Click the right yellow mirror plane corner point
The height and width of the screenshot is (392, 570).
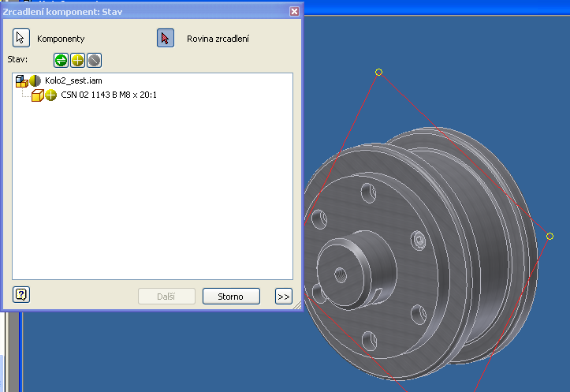pos(550,236)
